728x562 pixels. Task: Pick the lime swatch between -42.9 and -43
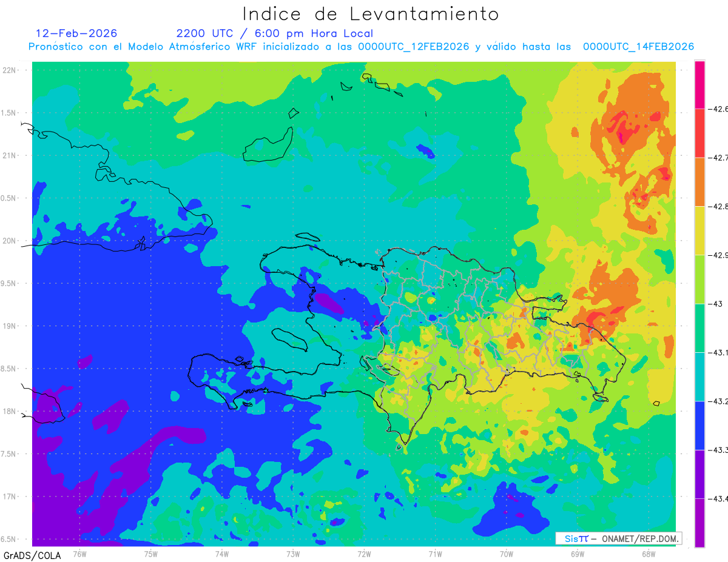tap(699, 279)
